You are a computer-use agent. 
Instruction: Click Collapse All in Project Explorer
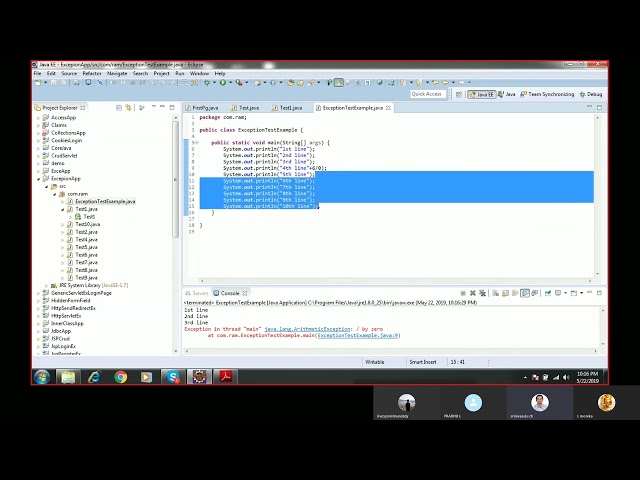[119, 108]
